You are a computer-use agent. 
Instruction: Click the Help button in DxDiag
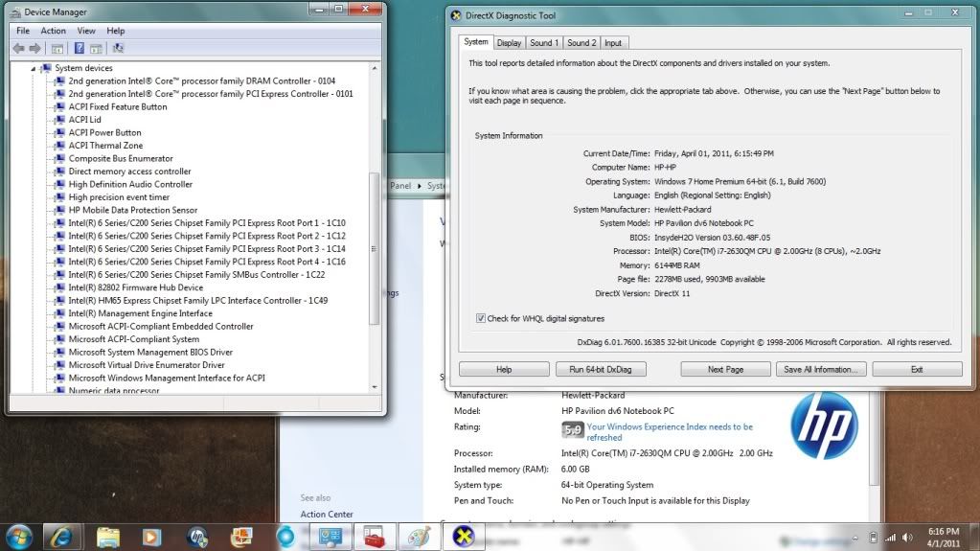coord(504,370)
